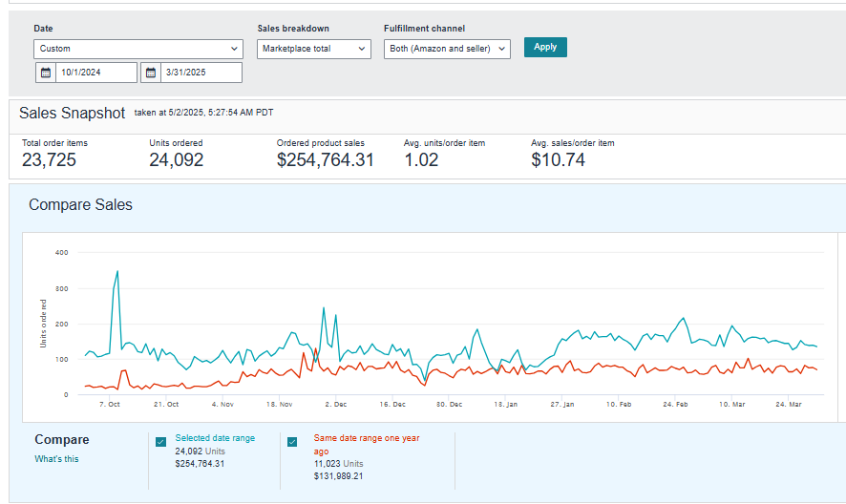Open the Date range dropdown showing Custom
The height and width of the screenshot is (504, 846).
(x=138, y=49)
